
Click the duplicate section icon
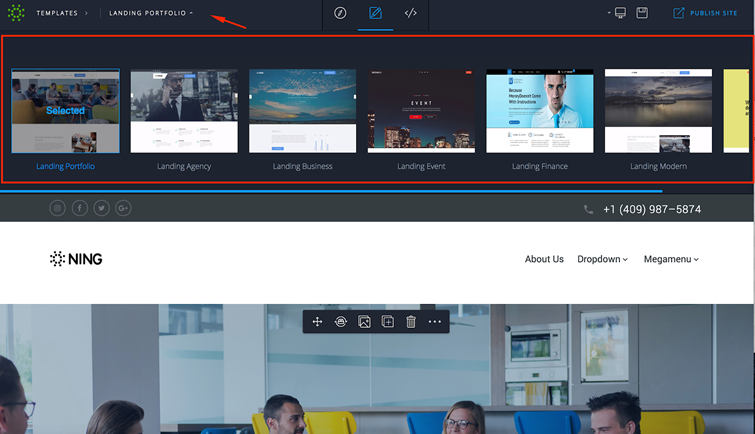388,322
